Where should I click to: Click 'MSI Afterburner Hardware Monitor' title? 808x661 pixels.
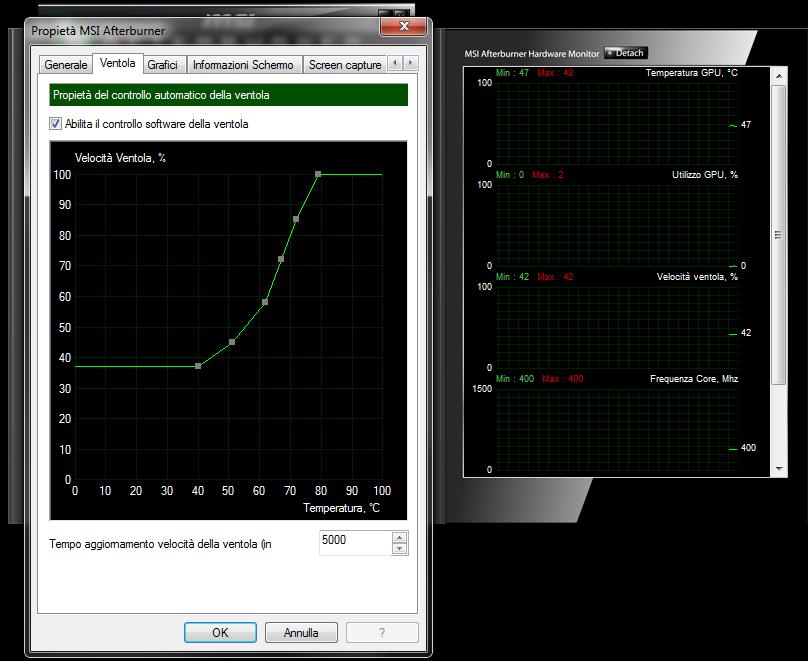click(x=531, y=54)
